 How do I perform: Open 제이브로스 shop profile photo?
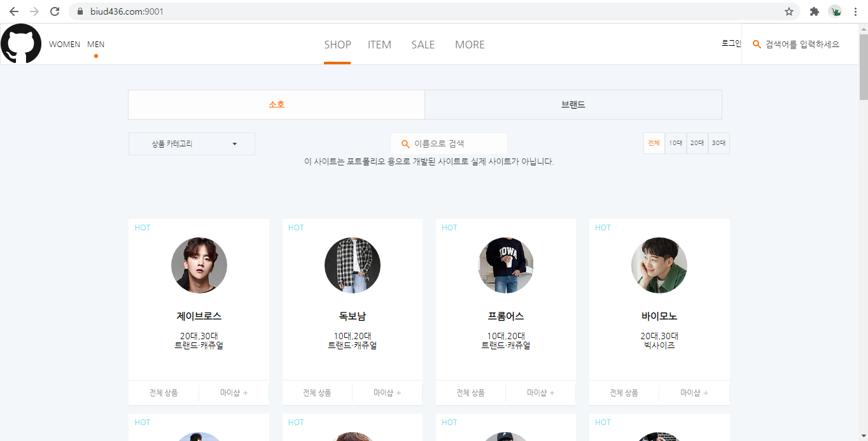coord(199,265)
